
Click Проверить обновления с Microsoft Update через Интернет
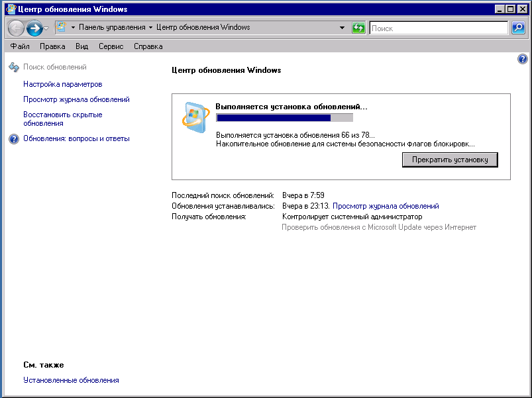point(379,227)
